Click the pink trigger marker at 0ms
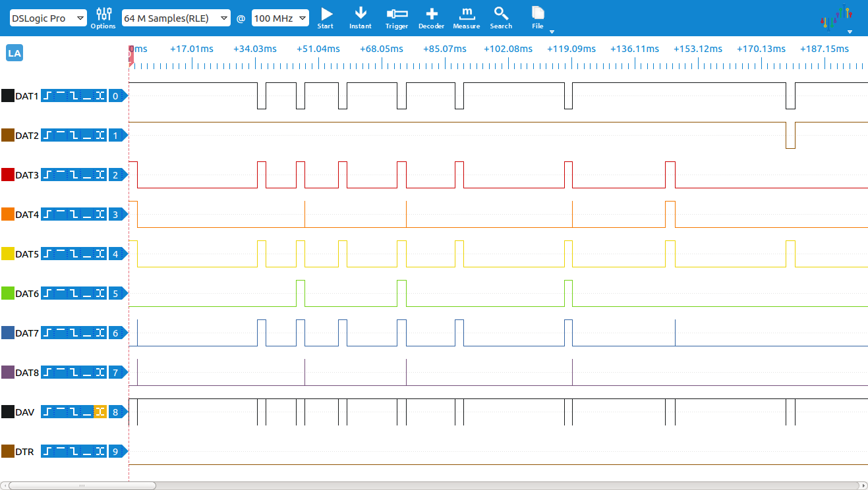868x490 pixels. coord(131,55)
